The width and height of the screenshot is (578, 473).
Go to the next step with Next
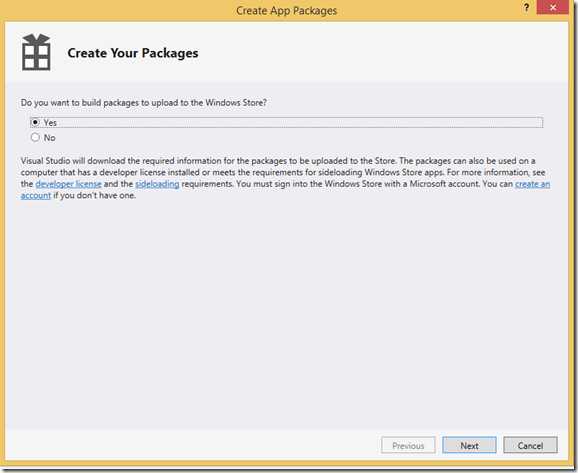469,445
